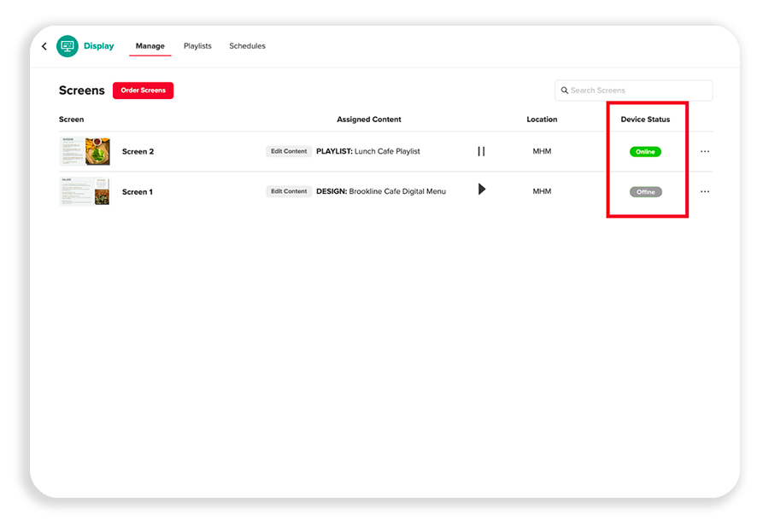Click the Assigned Content column header
The width and height of the screenshot is (769, 532).
(x=369, y=120)
